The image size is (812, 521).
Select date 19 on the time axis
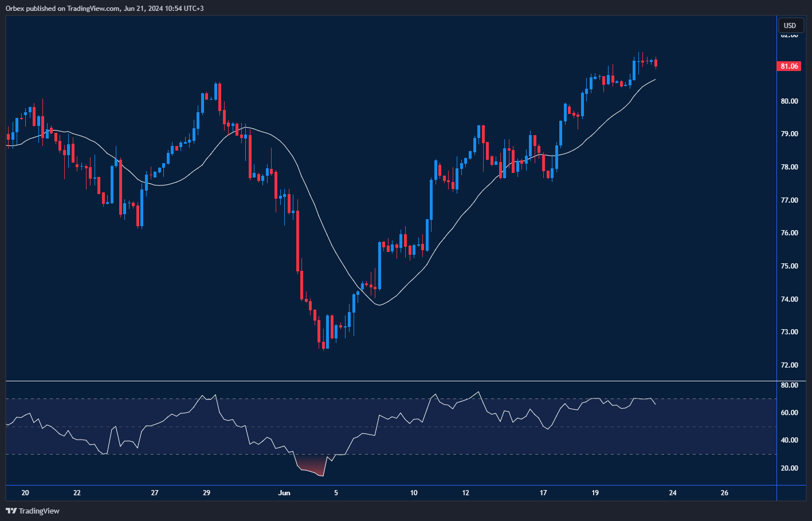point(595,493)
